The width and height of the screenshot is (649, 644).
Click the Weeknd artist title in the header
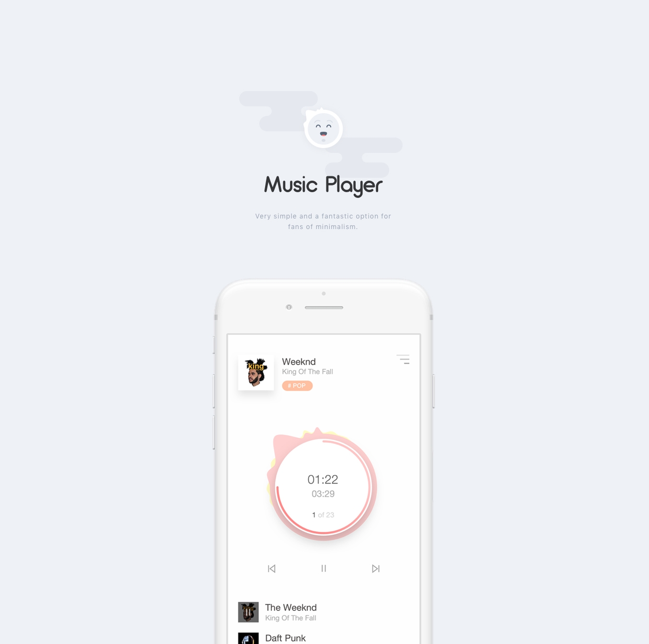(299, 362)
